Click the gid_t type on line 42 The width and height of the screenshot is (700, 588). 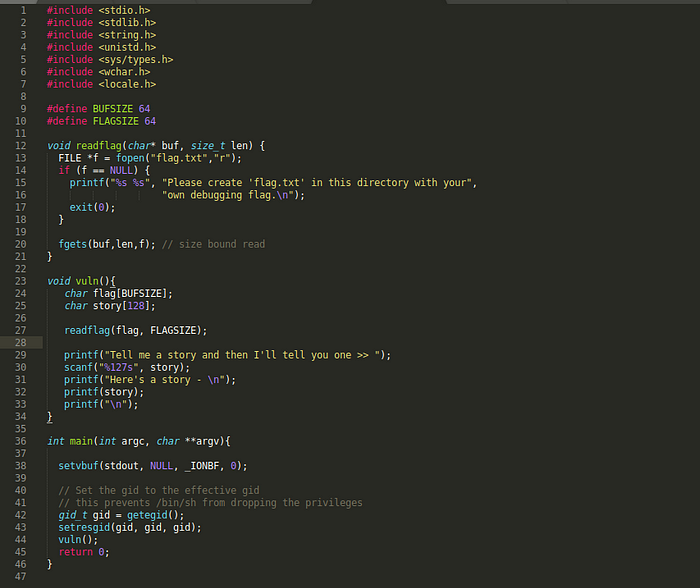72,515
